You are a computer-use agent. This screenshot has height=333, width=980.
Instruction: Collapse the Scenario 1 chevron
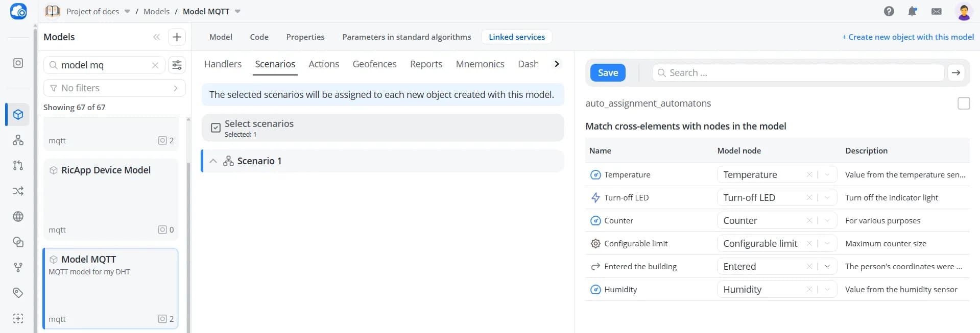tap(213, 161)
